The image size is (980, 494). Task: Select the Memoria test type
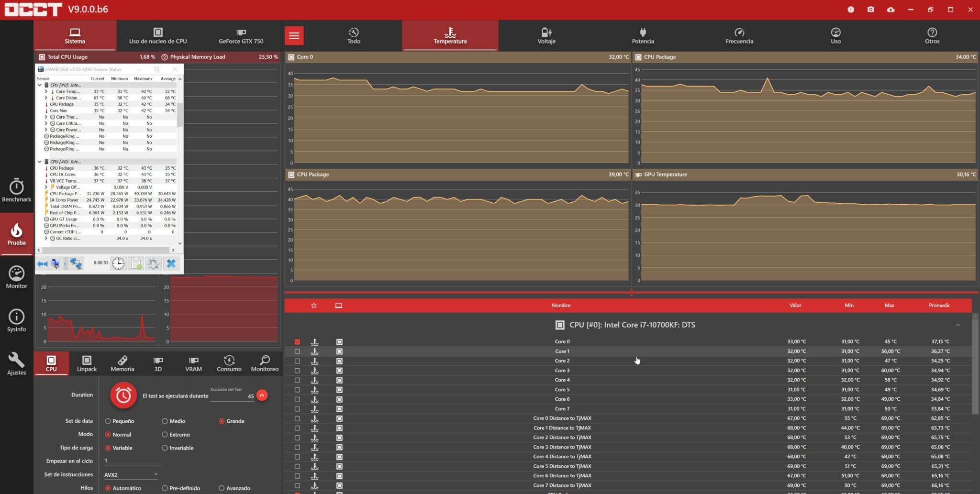[122, 363]
